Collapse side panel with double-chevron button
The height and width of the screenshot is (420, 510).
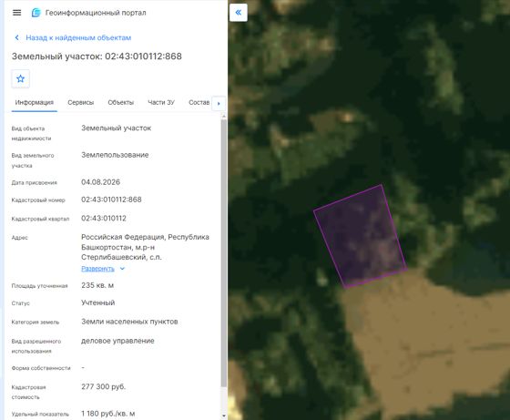[239, 13]
